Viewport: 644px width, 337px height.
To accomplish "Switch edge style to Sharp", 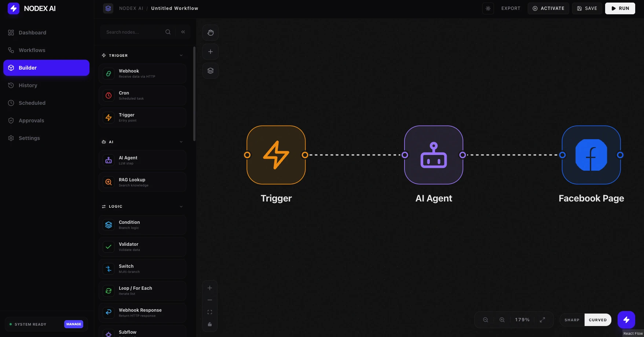I will coord(572,320).
